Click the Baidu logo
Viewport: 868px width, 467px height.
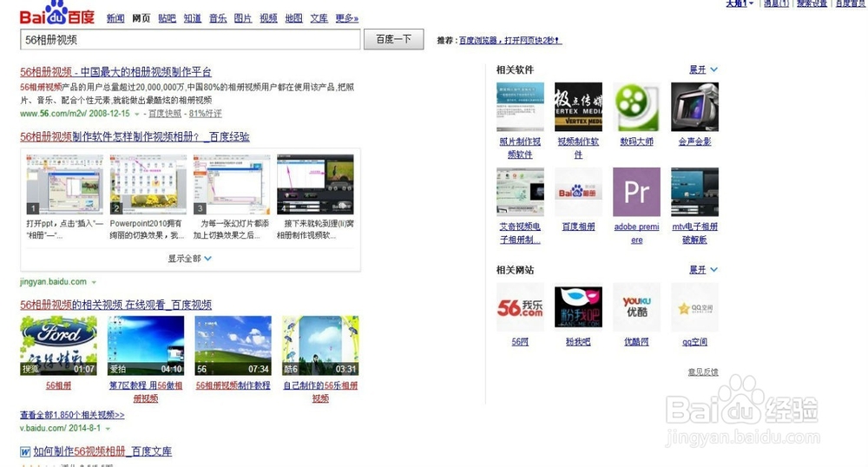tap(57, 13)
